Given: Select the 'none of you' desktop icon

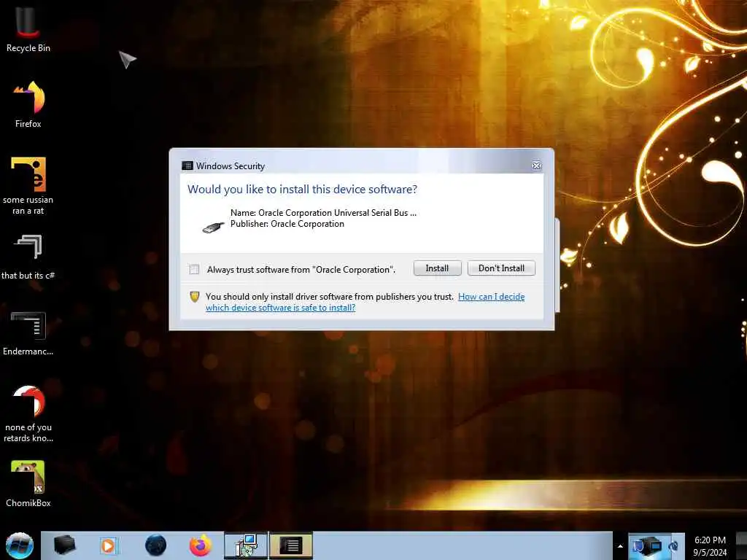Looking at the screenshot, I should tap(28, 413).
